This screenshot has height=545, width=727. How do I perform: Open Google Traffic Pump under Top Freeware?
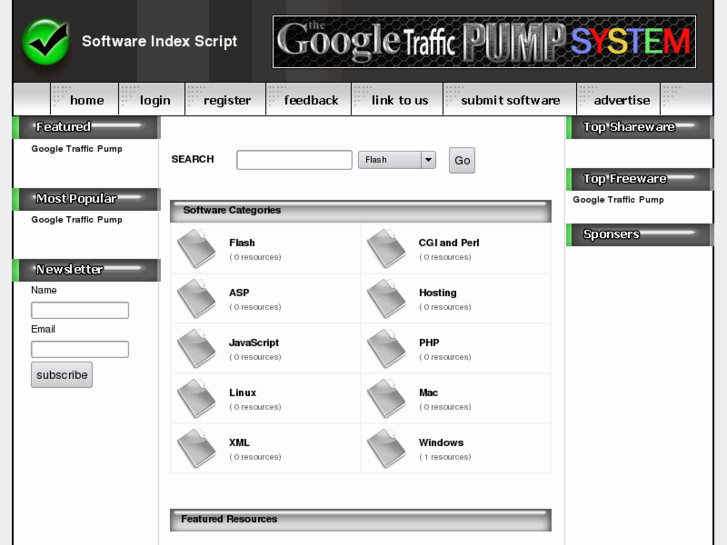(x=618, y=200)
